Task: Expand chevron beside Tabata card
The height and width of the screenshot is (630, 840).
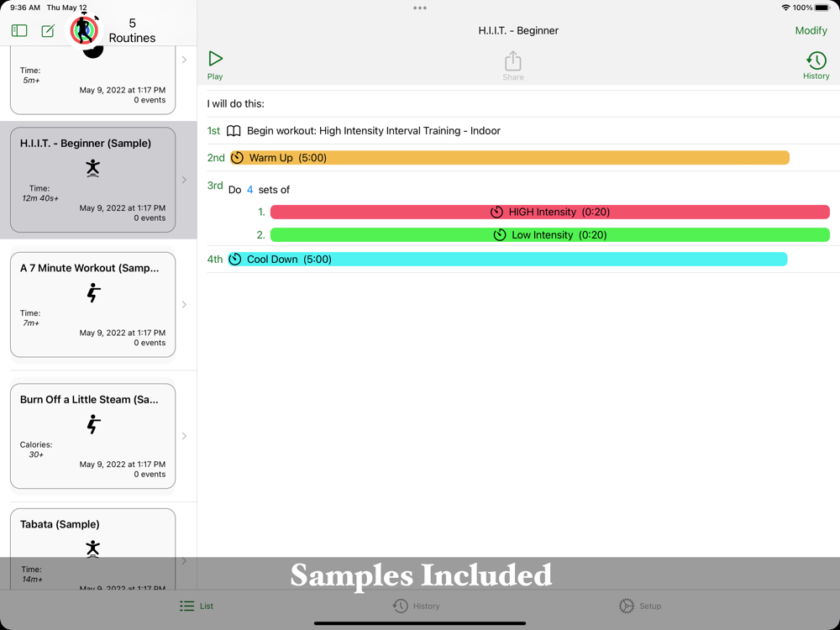Action: click(184, 560)
